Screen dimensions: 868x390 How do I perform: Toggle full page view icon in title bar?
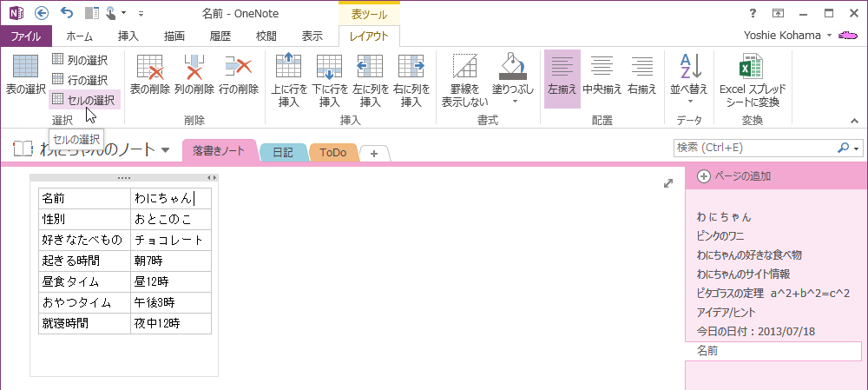tap(779, 13)
